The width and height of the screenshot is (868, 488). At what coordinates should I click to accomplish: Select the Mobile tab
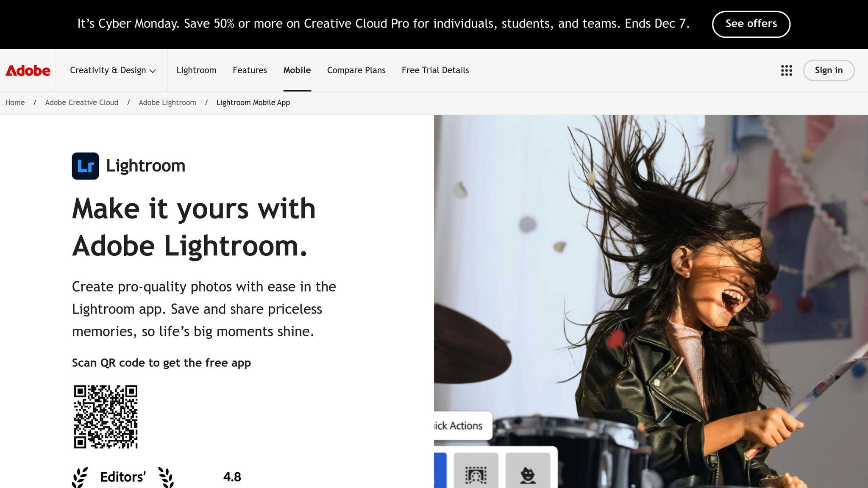[297, 70]
